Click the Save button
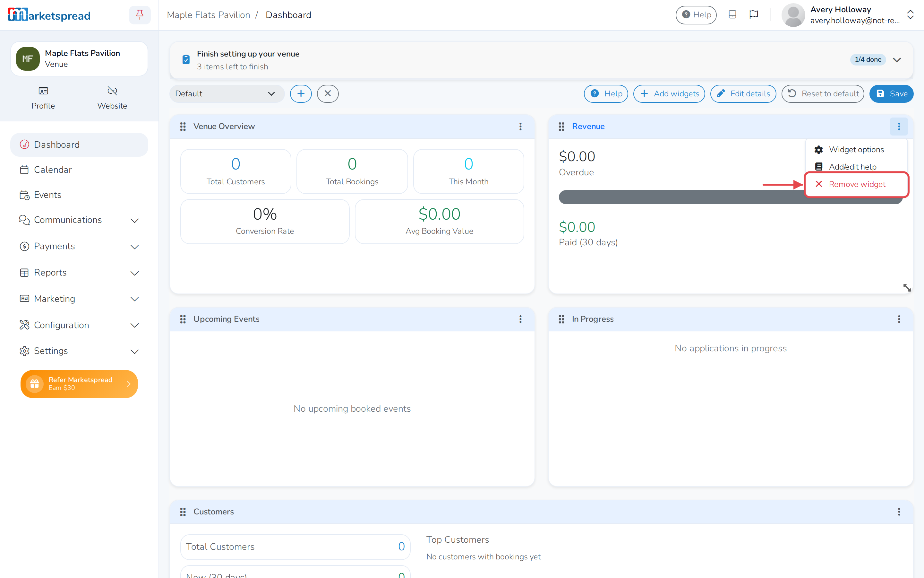This screenshot has height=578, width=924. click(x=891, y=94)
